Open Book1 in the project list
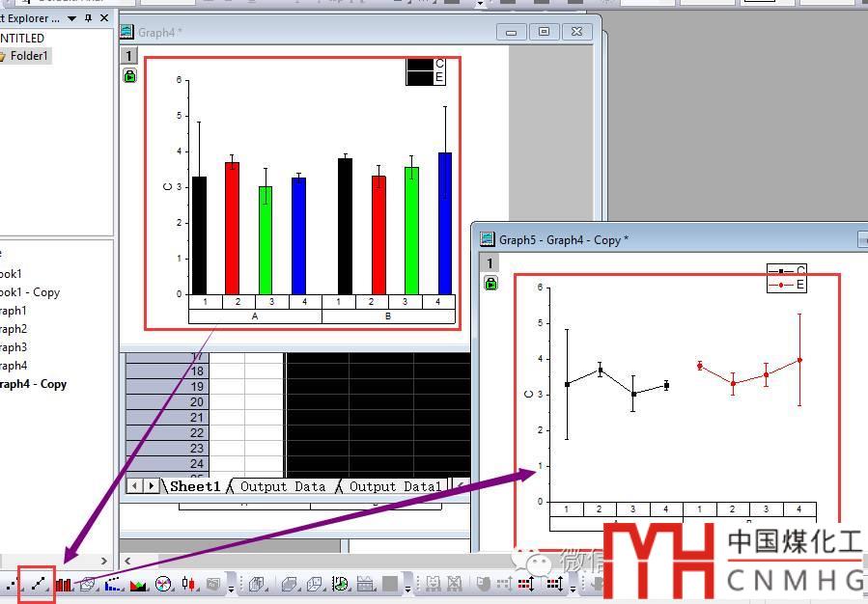Viewport: 868px width, 604px height. point(11,274)
